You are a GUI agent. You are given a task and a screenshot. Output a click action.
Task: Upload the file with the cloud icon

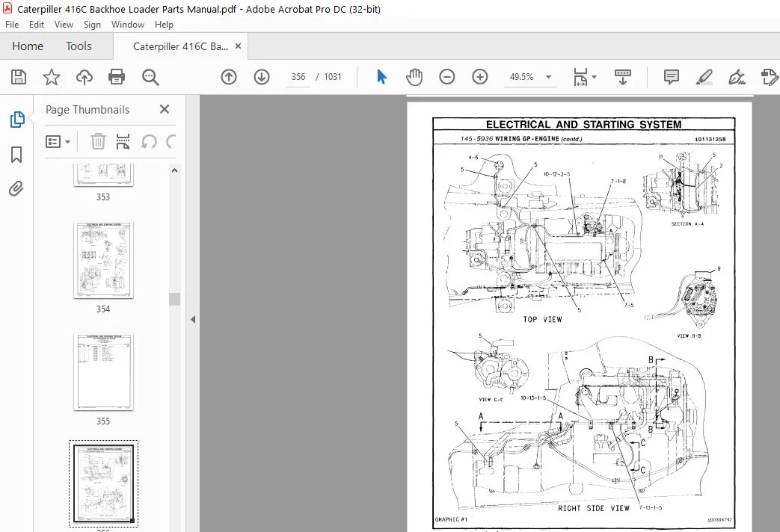click(x=84, y=77)
